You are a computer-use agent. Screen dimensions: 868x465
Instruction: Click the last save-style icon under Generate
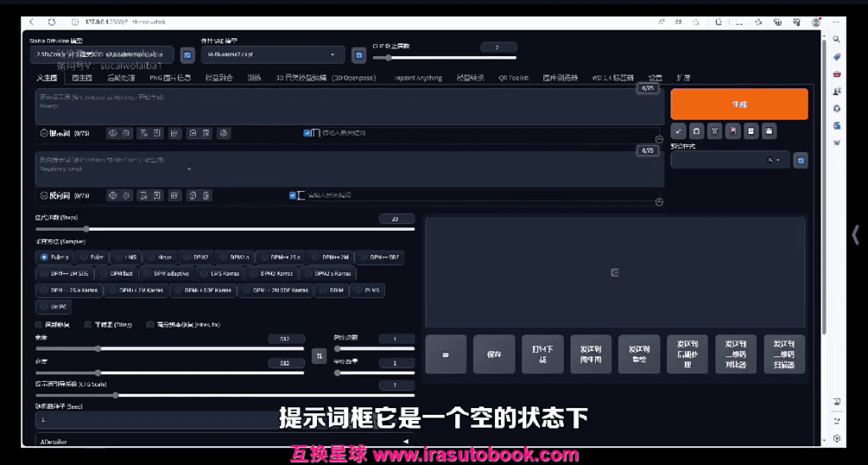point(768,132)
